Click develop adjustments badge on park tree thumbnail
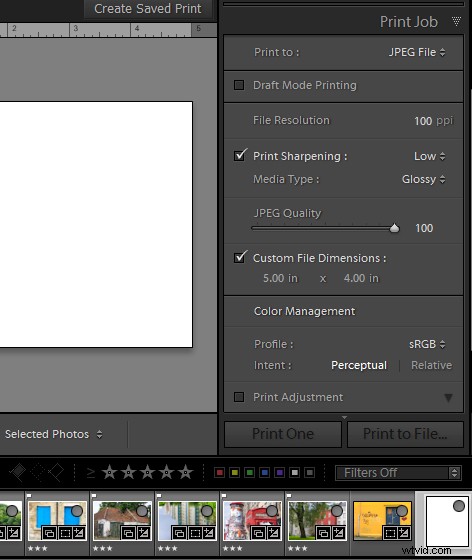 point(338,534)
